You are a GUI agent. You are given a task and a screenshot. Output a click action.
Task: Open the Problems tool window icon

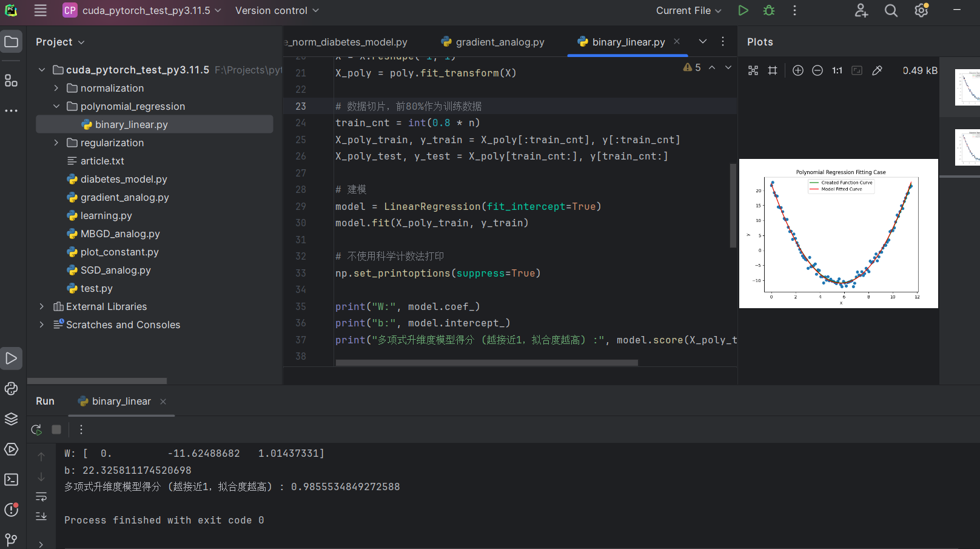tap(11, 510)
